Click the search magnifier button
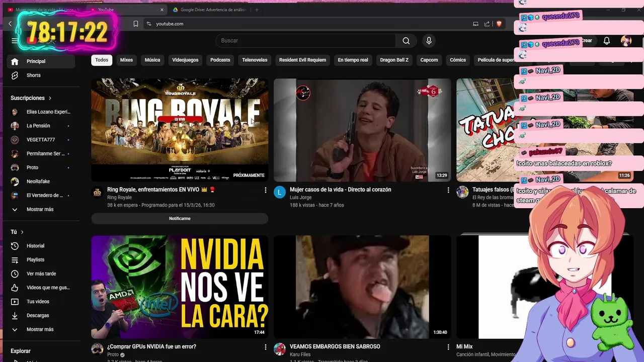 (406, 41)
